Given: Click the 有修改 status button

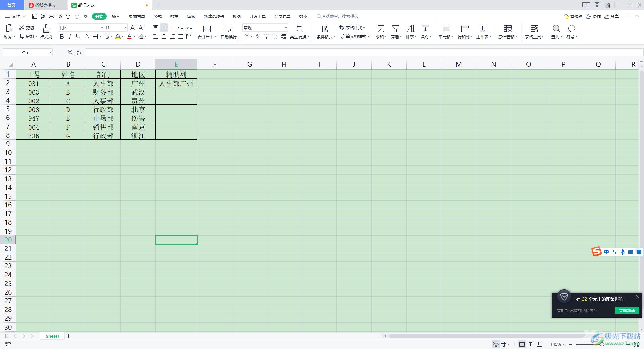Looking at the screenshot, I should tap(573, 16).
